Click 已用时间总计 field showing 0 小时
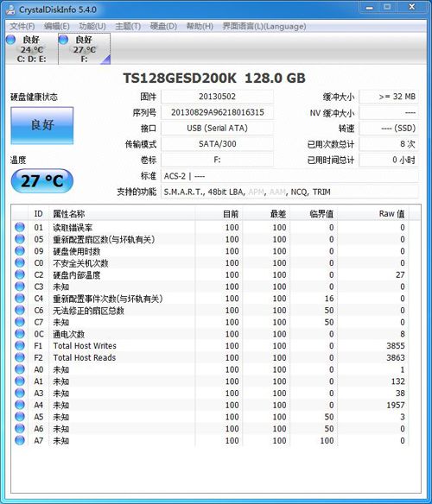Image resolution: width=432 pixels, height=504 pixels. 389,160
